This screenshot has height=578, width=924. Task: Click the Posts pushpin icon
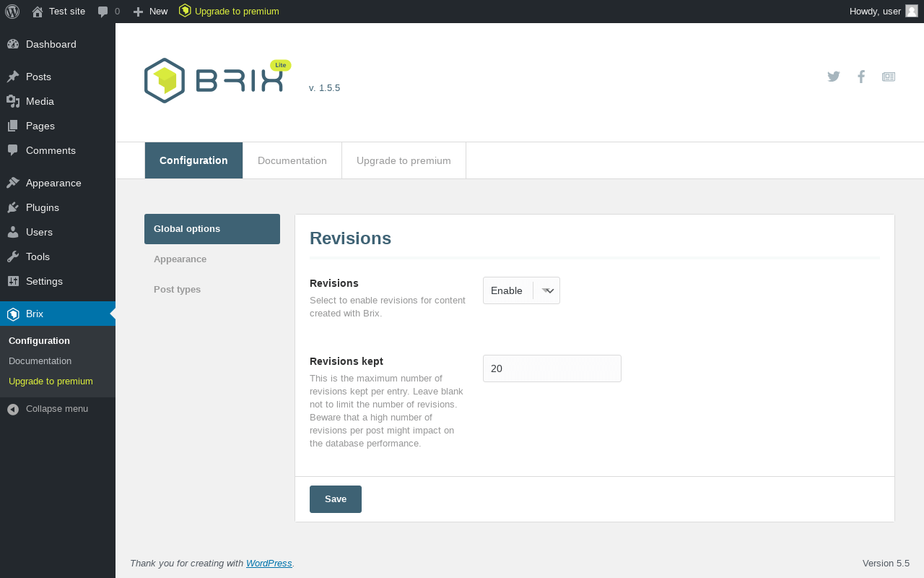click(13, 77)
